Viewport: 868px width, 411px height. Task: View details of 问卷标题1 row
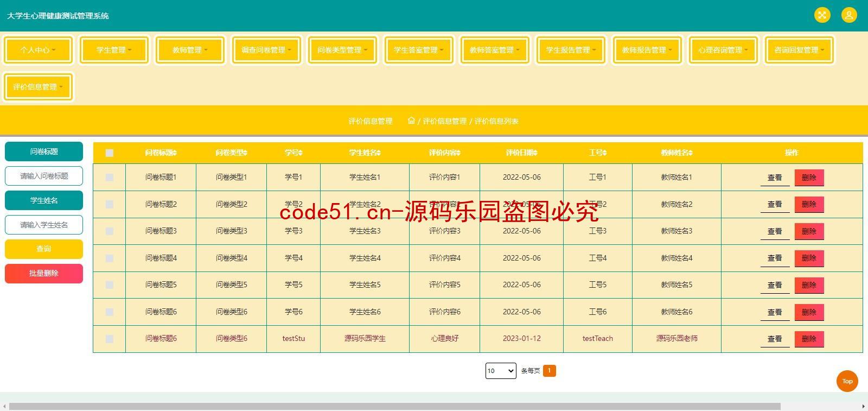point(775,178)
